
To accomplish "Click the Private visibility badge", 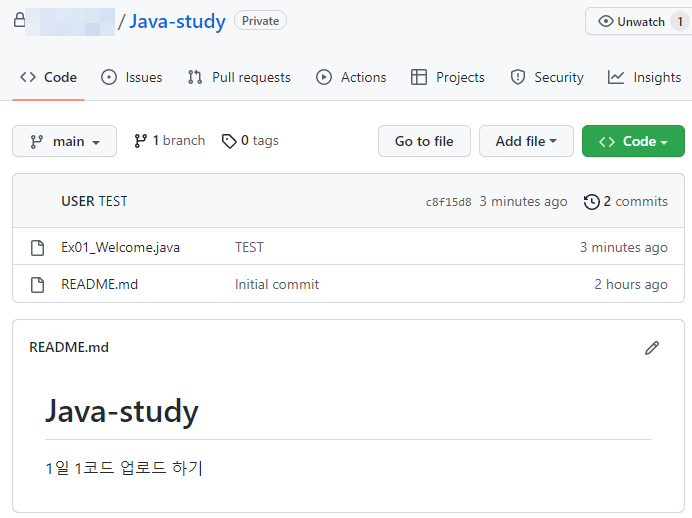I will tap(260, 21).
